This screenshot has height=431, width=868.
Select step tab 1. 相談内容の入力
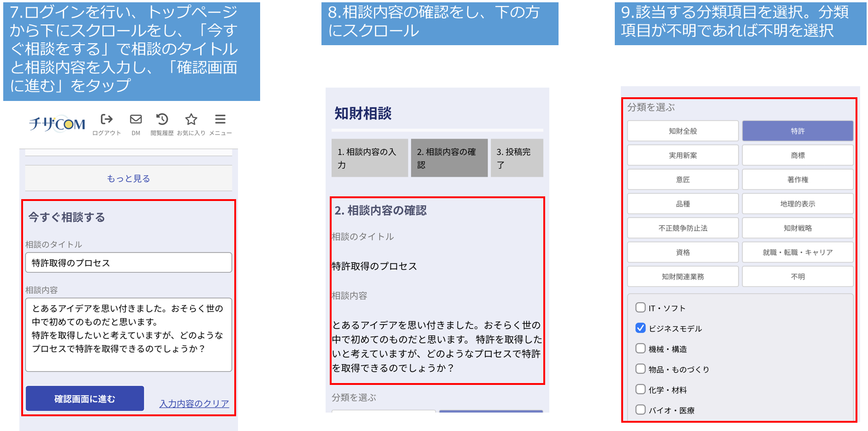coord(369,158)
